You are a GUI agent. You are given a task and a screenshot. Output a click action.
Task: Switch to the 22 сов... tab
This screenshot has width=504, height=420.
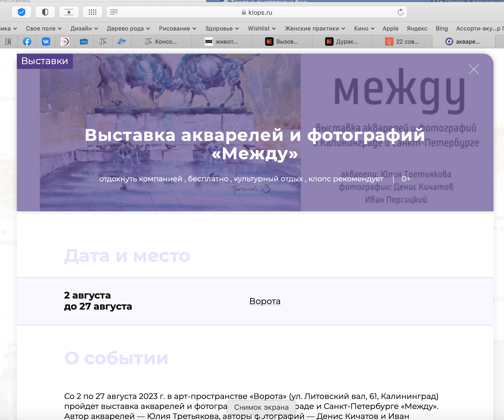[402, 42]
